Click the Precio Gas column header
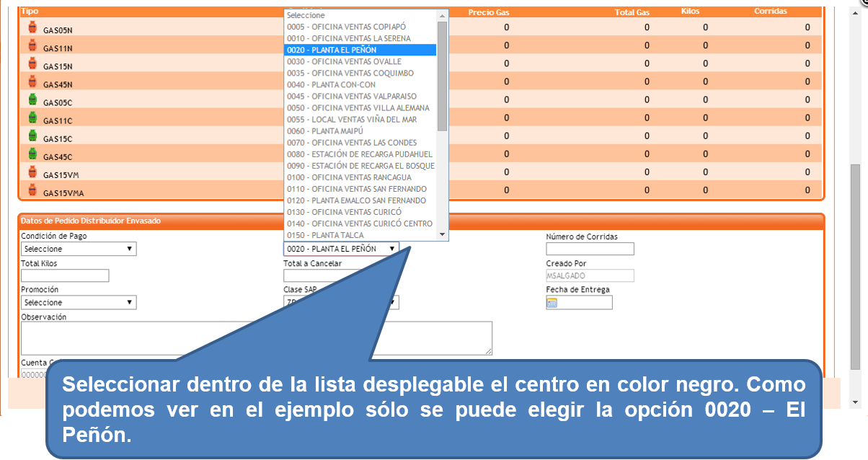 point(489,12)
